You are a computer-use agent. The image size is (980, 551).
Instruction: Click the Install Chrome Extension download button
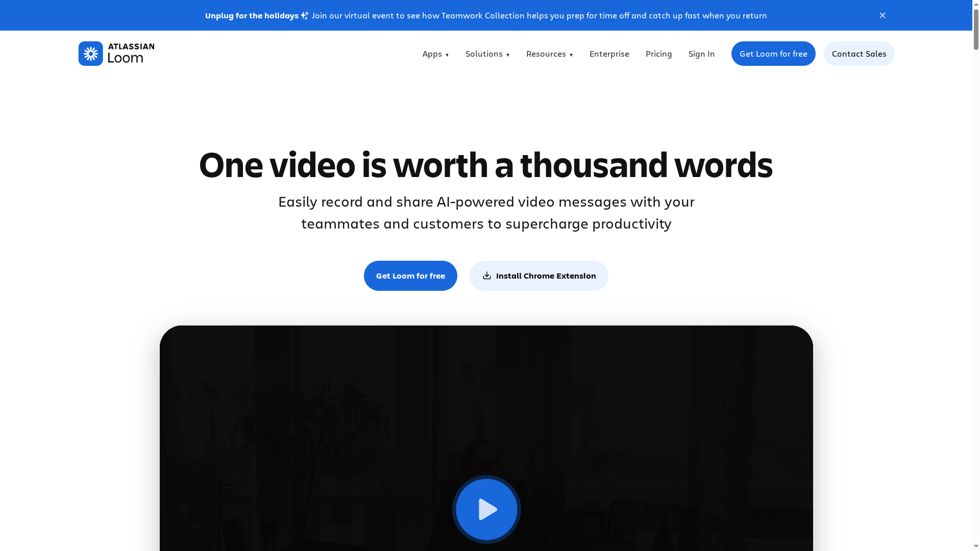(x=538, y=275)
